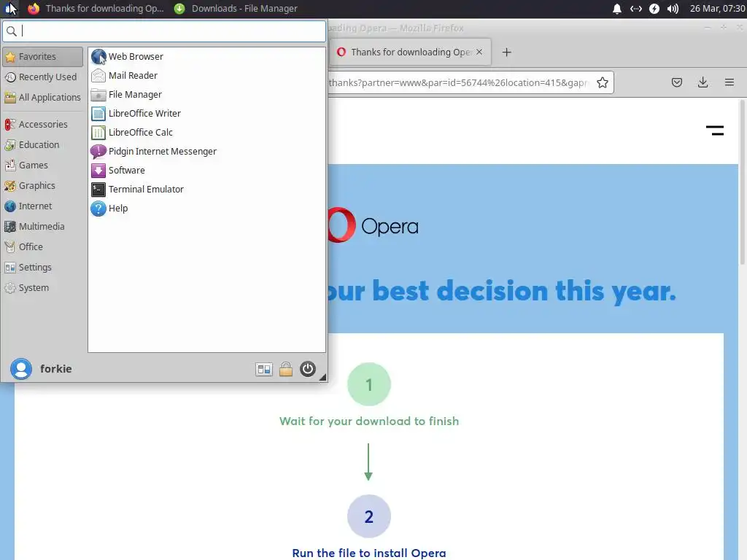Viewport: 747px width, 560px height.
Task: Switch to Firefox window in the taskbar
Action: (96, 9)
